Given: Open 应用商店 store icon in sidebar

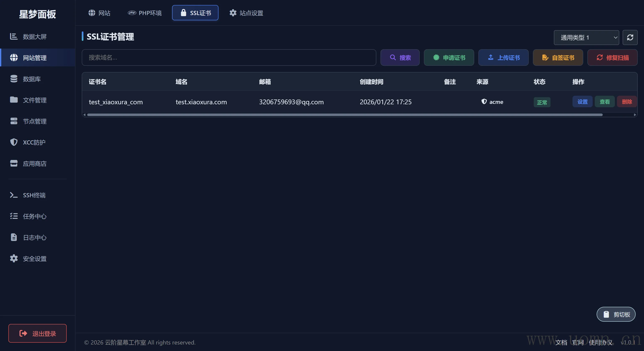Looking at the screenshot, I should click(x=14, y=163).
